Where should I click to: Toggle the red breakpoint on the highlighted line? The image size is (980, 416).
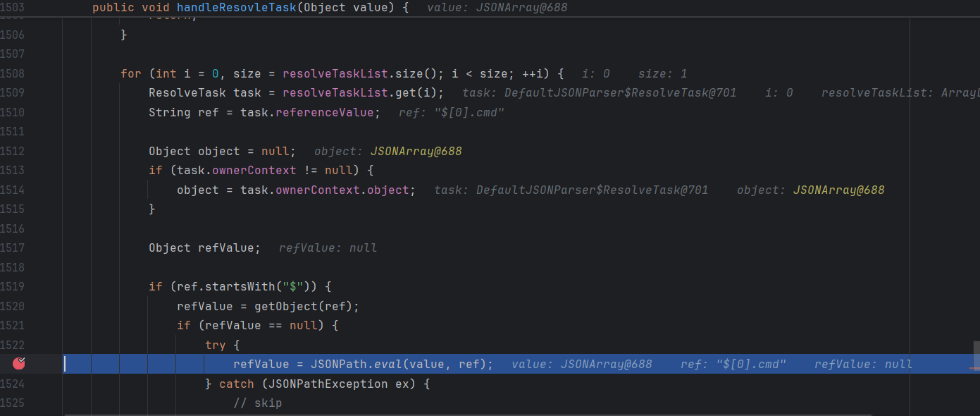19,363
